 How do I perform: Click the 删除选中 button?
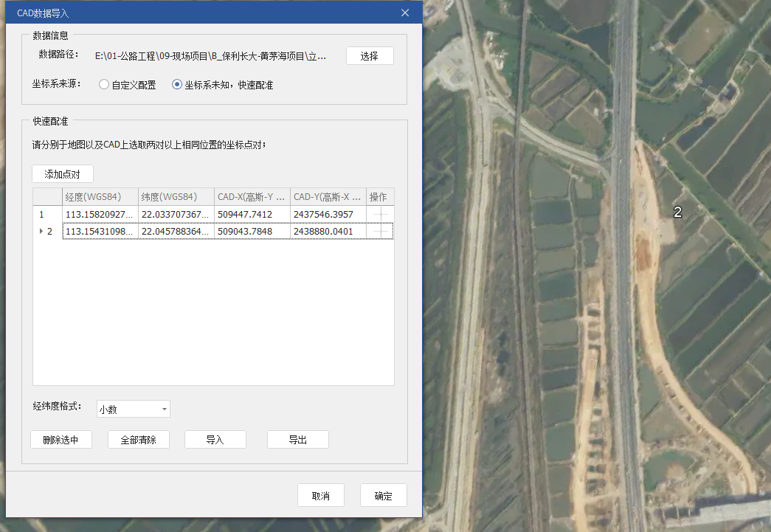(61, 440)
